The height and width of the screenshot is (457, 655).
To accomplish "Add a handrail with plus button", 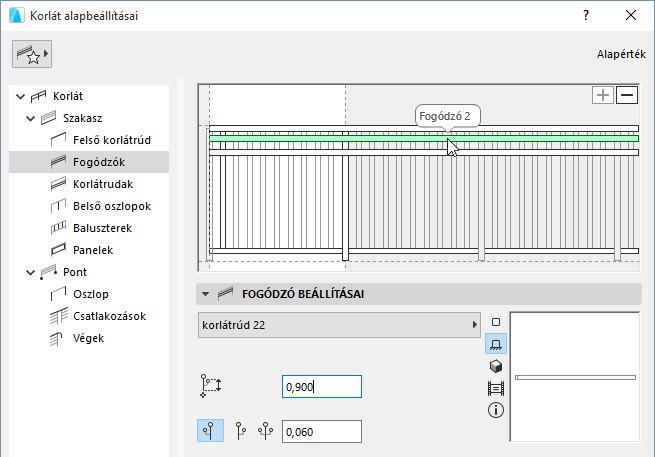I will point(603,95).
